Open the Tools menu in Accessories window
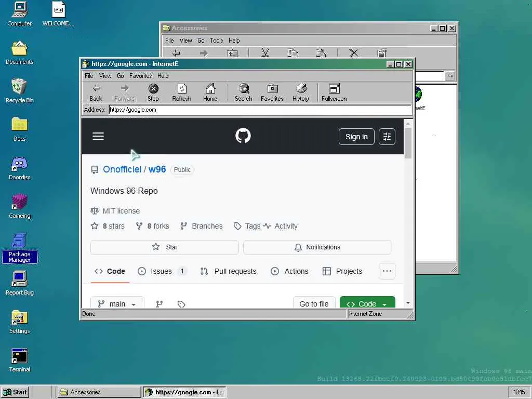 tap(217, 41)
